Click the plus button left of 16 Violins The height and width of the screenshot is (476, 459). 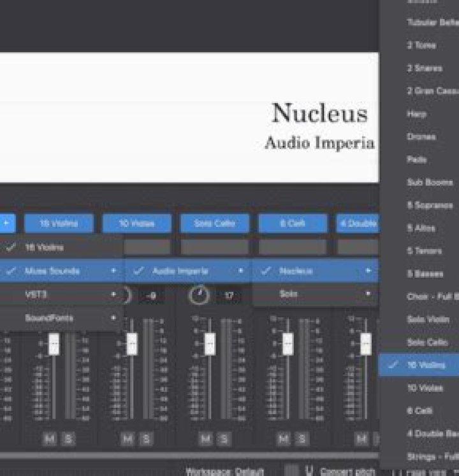click(x=6, y=223)
